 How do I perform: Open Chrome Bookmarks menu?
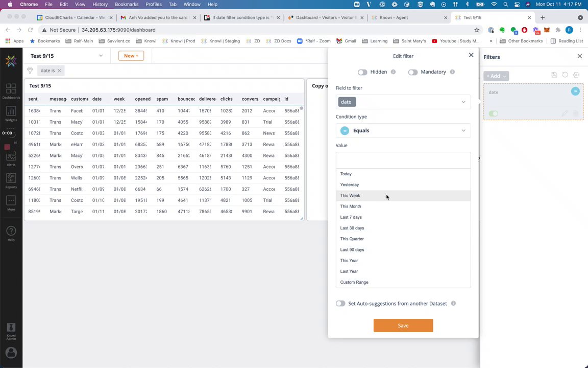127,5
